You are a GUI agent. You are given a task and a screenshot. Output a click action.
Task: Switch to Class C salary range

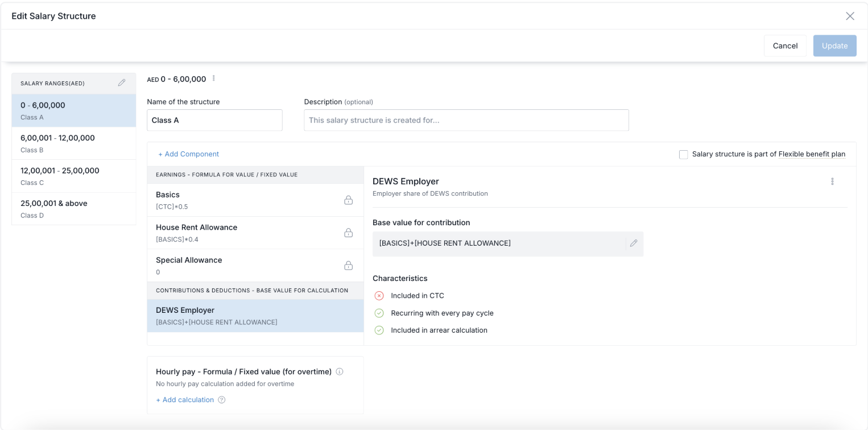click(x=74, y=176)
